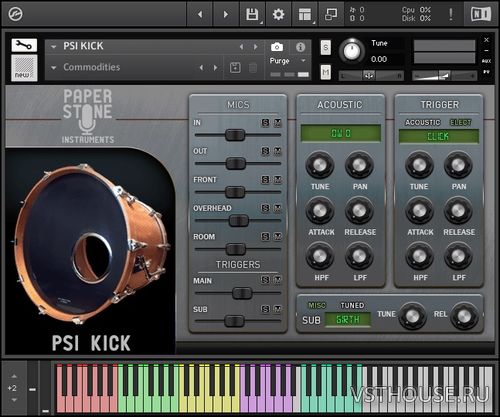Open workspace layout panel menu
500x417 pixels.
305,14
